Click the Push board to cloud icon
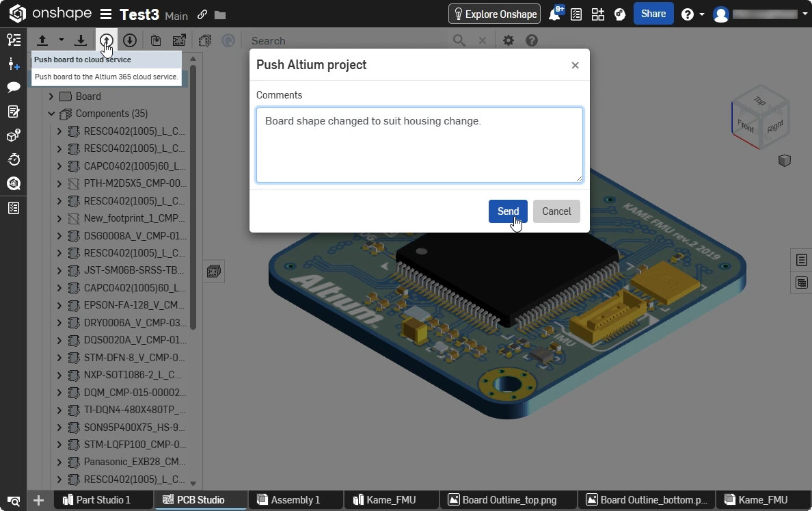This screenshot has width=812, height=511. click(x=106, y=40)
